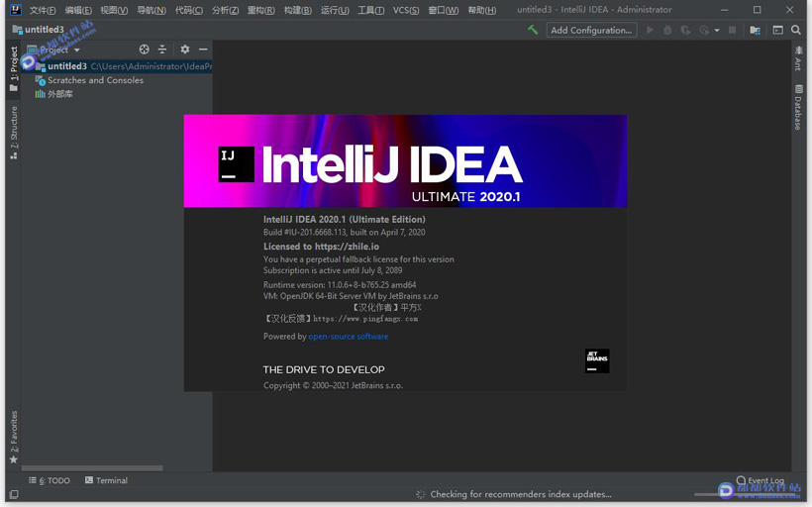Click the open-source software link
The width and height of the screenshot is (812, 507).
348,337
